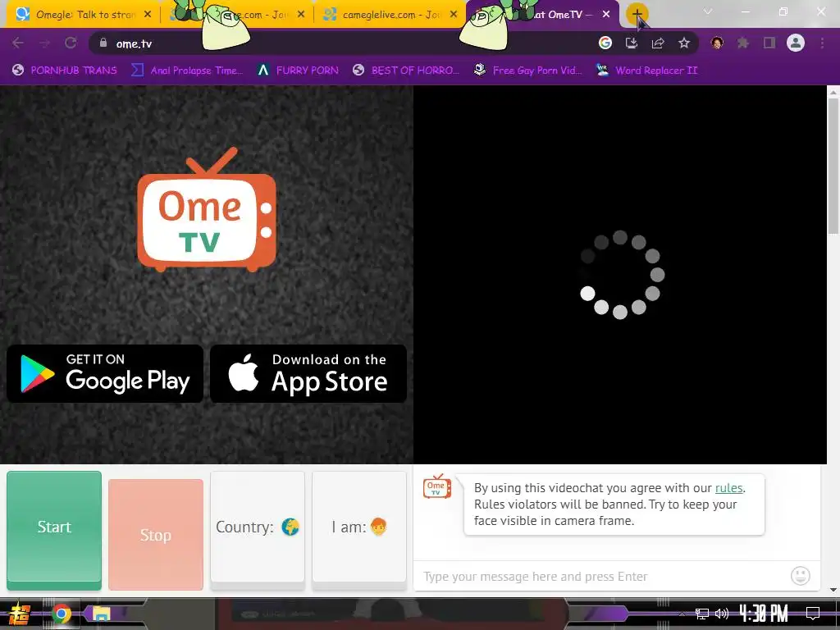Open the 4:38 PM clock

point(764,614)
